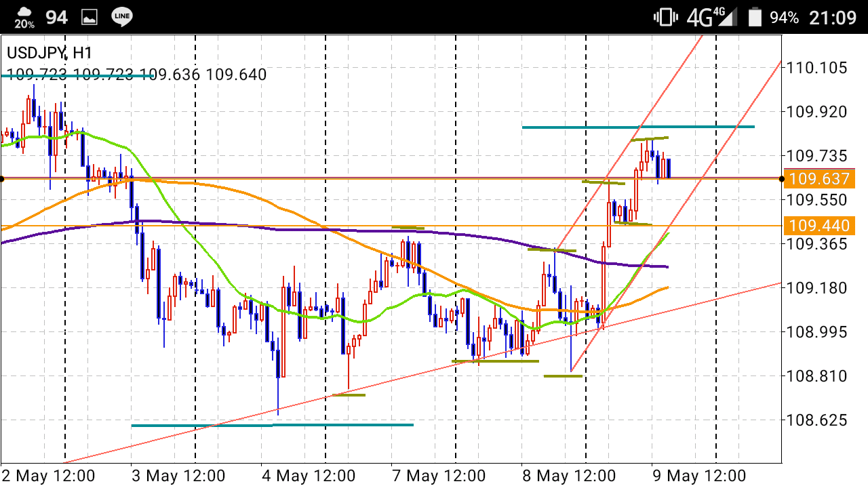Tap the 109.920 price axis label

pos(818,111)
